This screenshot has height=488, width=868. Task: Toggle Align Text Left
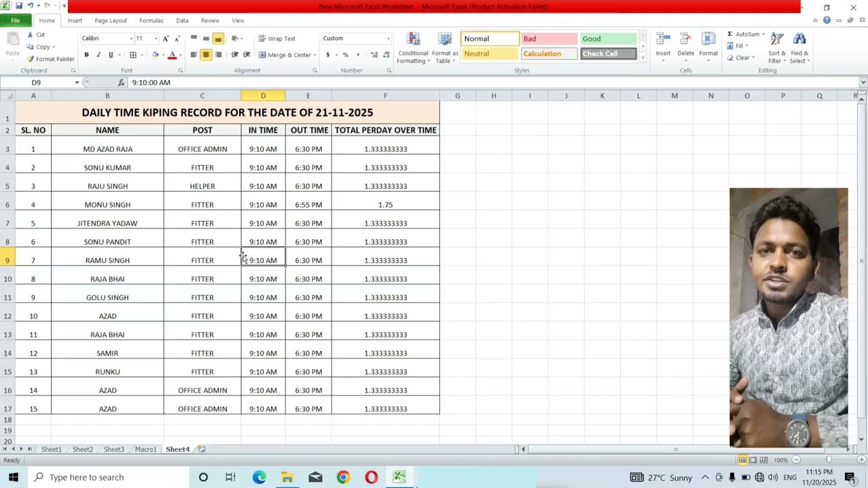[194, 55]
